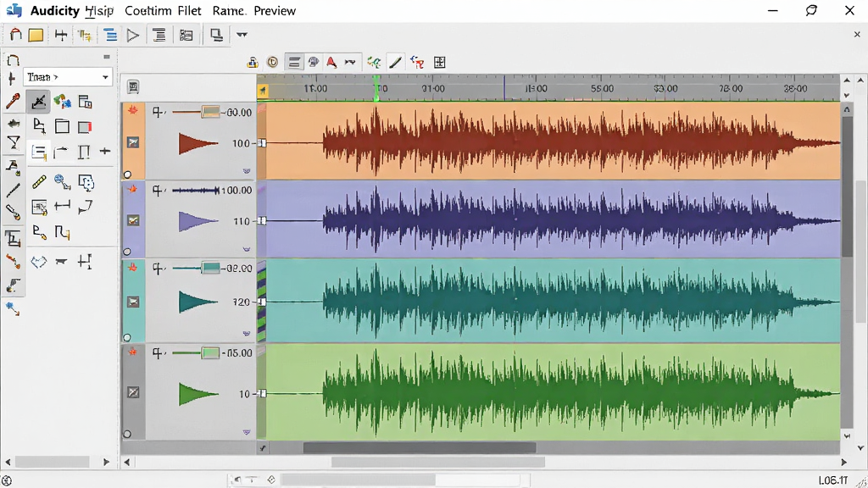Click the dotted selection box tool

coord(86,182)
